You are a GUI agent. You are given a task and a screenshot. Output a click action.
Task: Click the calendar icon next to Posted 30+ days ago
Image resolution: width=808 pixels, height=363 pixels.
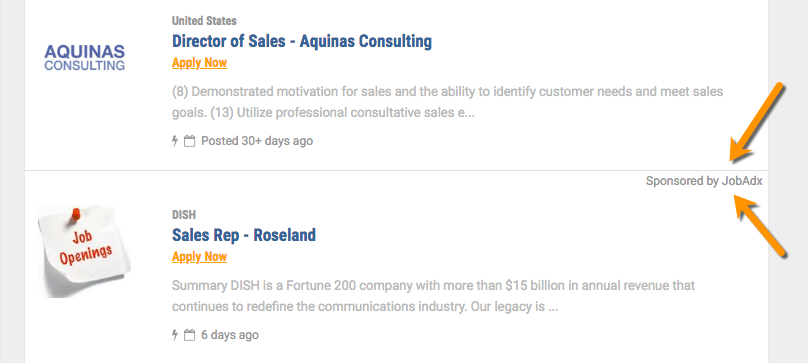tap(190, 141)
